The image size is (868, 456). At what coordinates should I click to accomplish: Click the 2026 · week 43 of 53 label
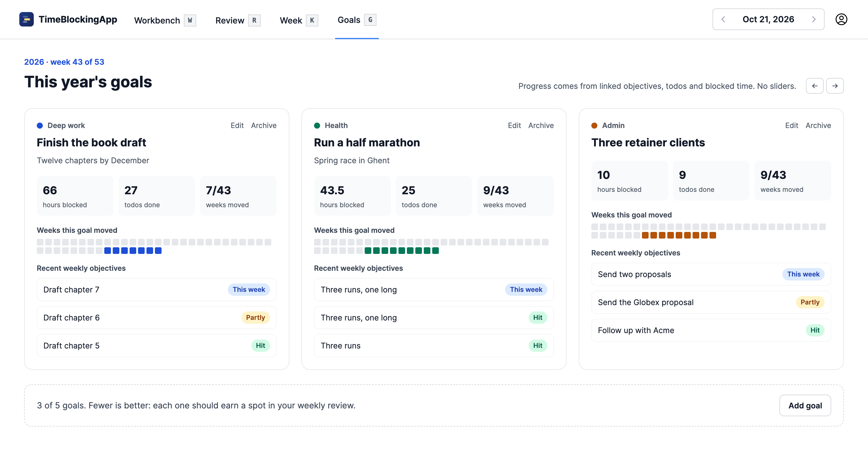pos(64,62)
